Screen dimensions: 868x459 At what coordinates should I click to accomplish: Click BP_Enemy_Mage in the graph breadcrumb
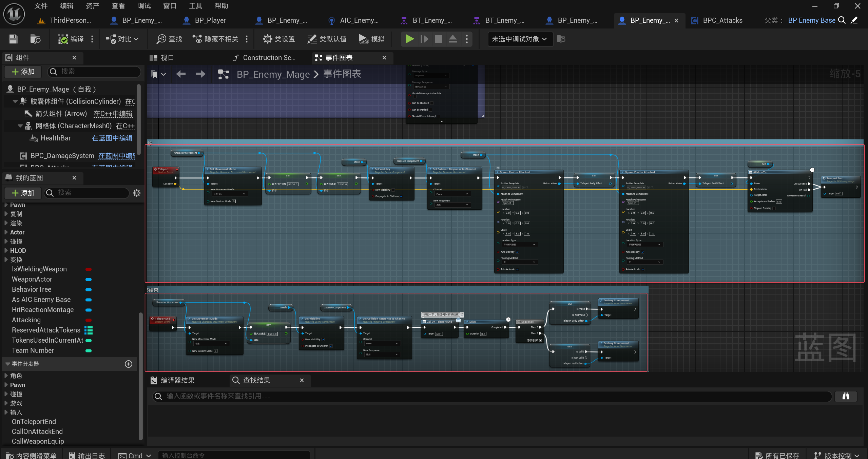click(x=273, y=74)
